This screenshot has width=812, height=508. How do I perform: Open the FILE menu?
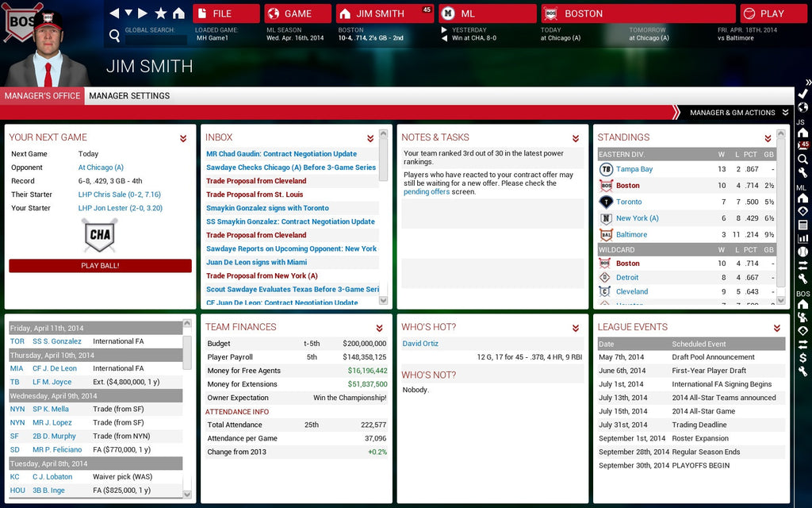tap(226, 13)
